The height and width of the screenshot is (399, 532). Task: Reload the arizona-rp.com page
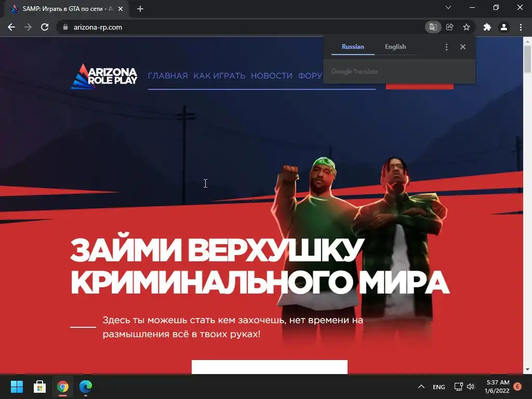pyautogui.click(x=45, y=27)
